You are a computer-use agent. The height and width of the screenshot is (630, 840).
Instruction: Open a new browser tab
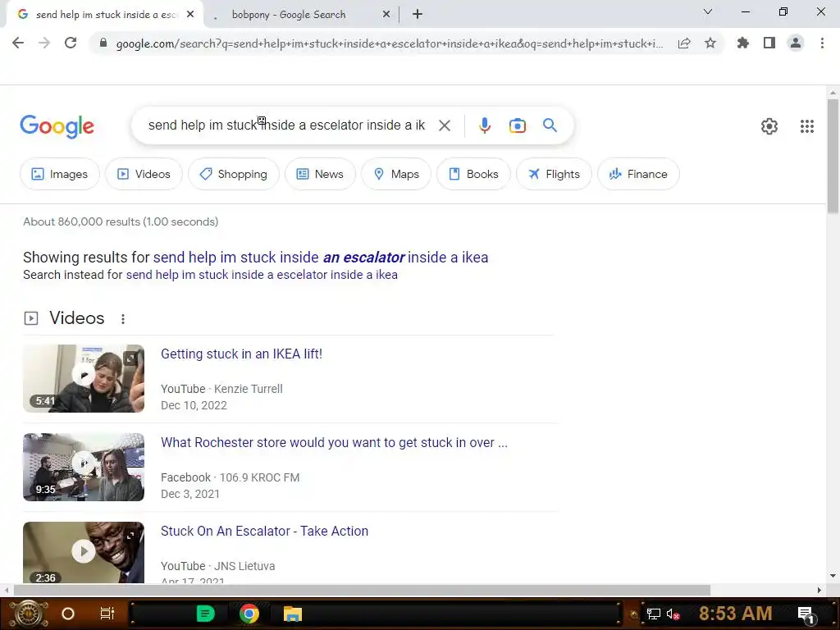(x=418, y=15)
